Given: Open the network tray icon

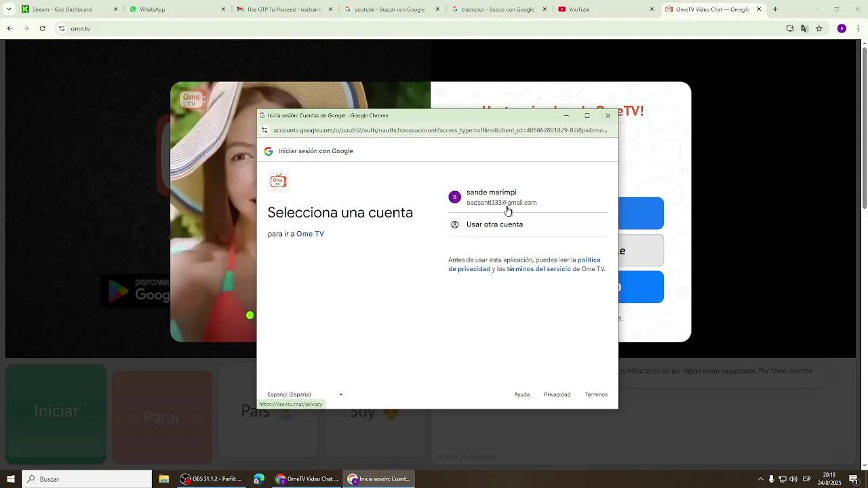Looking at the screenshot, I should point(782,479).
